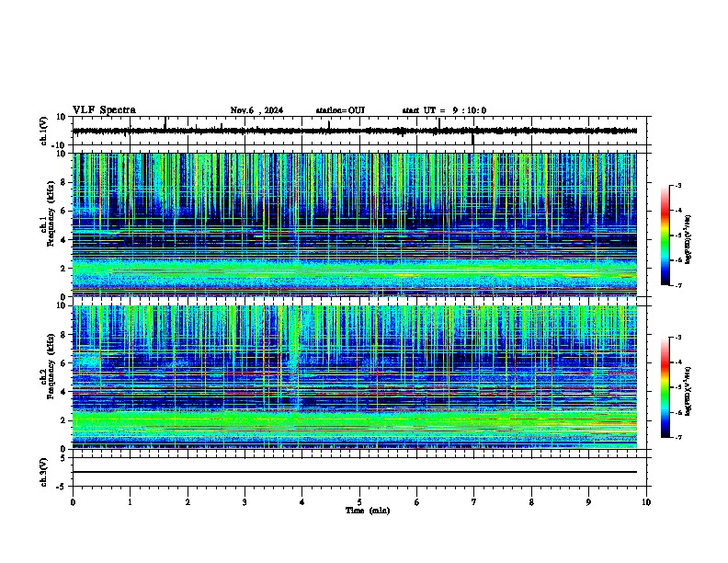Click time axis tick label 7
Screen dimensions: 728x563
474,502
